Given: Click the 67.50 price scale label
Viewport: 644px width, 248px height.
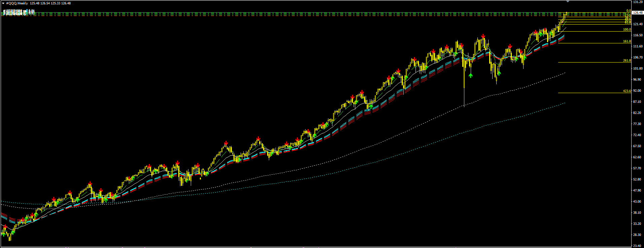Looking at the screenshot, I should [x=637, y=146].
